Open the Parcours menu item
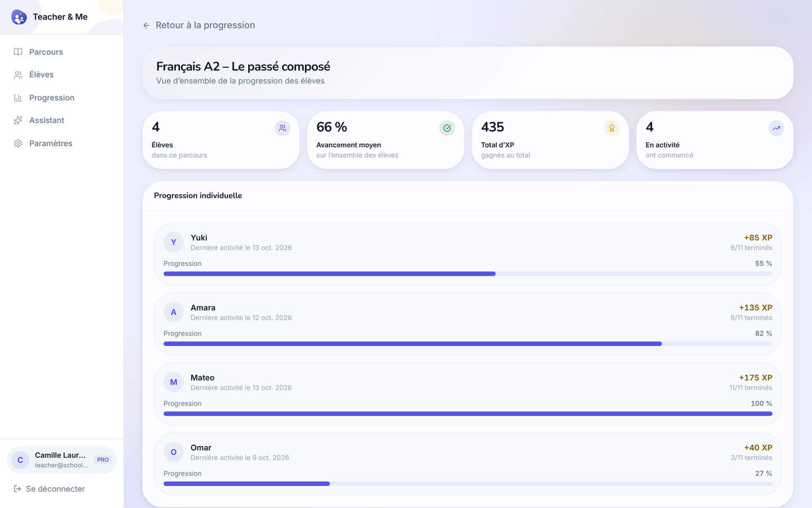The height and width of the screenshot is (508, 812). coord(61,52)
